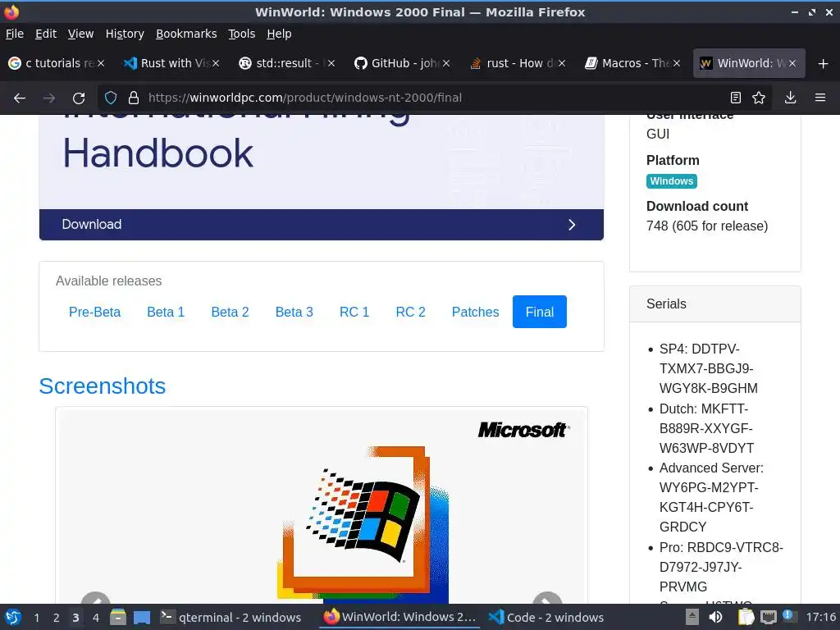
Task: Click the taskbar clock showing 17:16
Action: coord(820,617)
